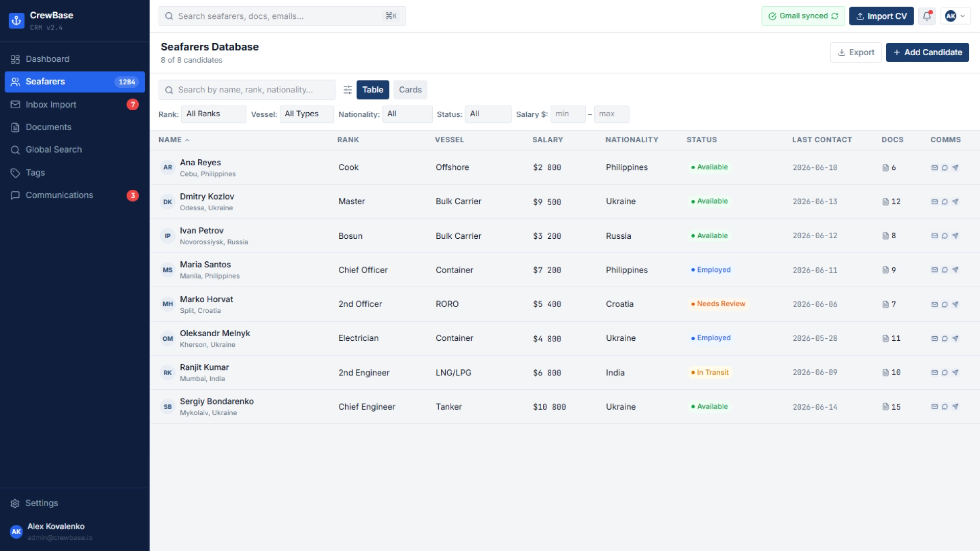
Task: Click the Gmail synced status button
Action: click(x=803, y=16)
